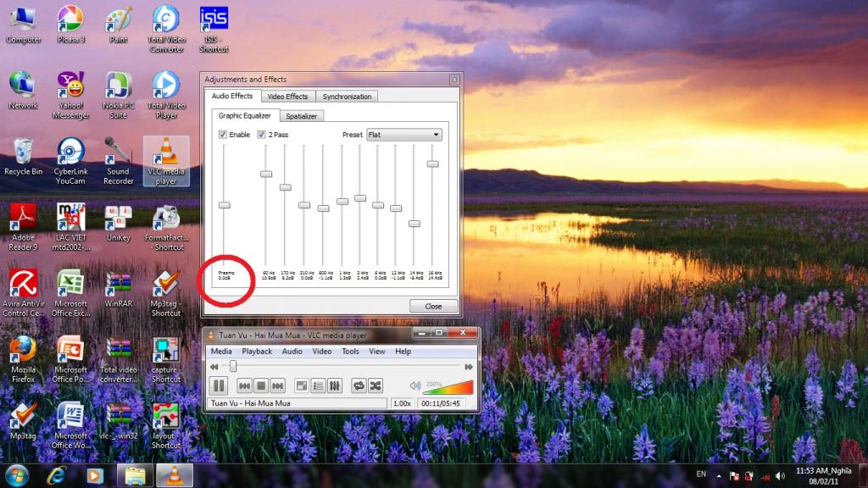Select the WinRAR desktop icon

(x=119, y=290)
